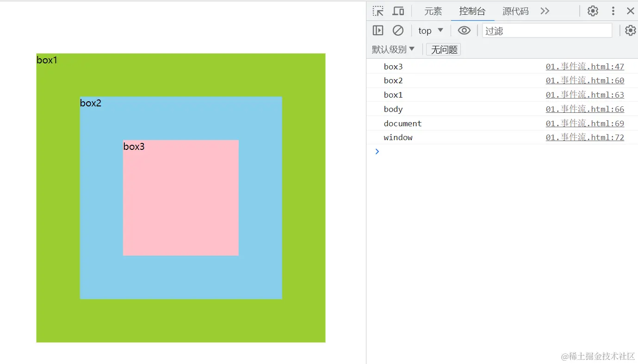Open source link 01.事件流.html:47
The width and height of the screenshot is (638, 364).
585,67
